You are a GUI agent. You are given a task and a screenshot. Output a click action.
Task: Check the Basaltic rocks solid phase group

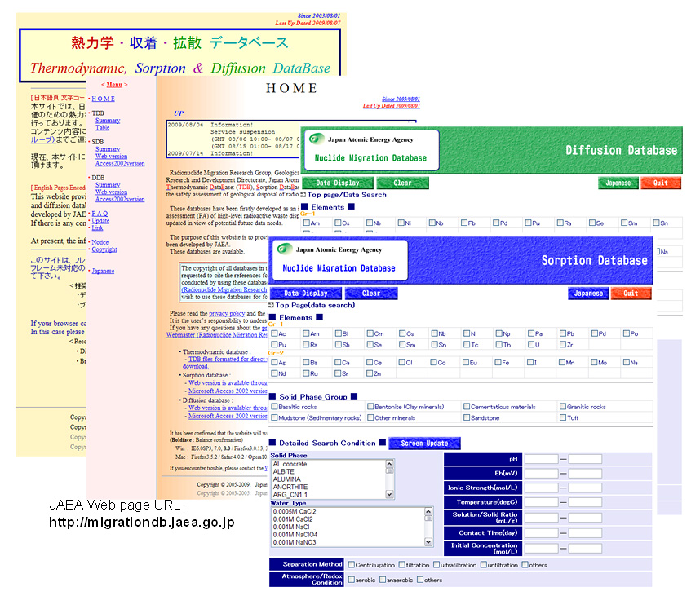pyautogui.click(x=275, y=406)
